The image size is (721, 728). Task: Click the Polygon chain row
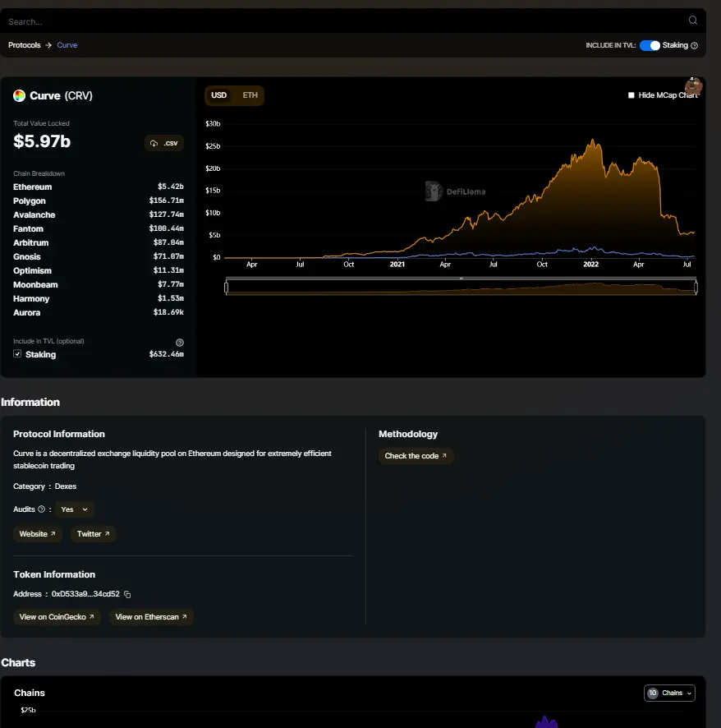(99, 200)
